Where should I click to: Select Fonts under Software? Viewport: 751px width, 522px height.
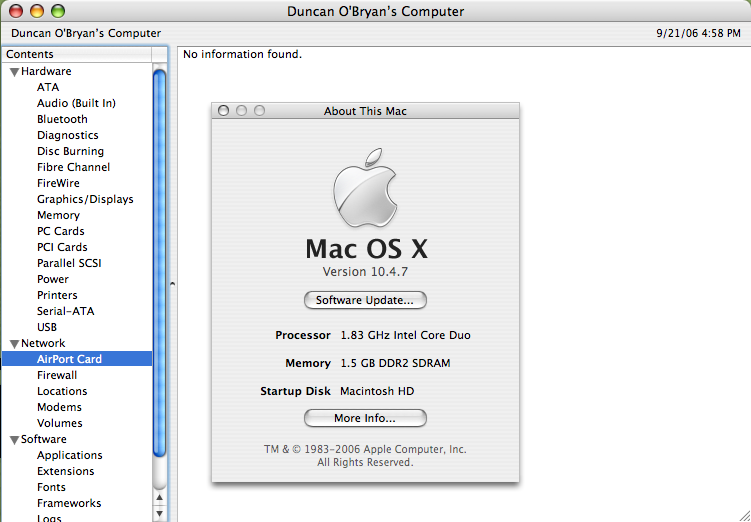point(51,487)
